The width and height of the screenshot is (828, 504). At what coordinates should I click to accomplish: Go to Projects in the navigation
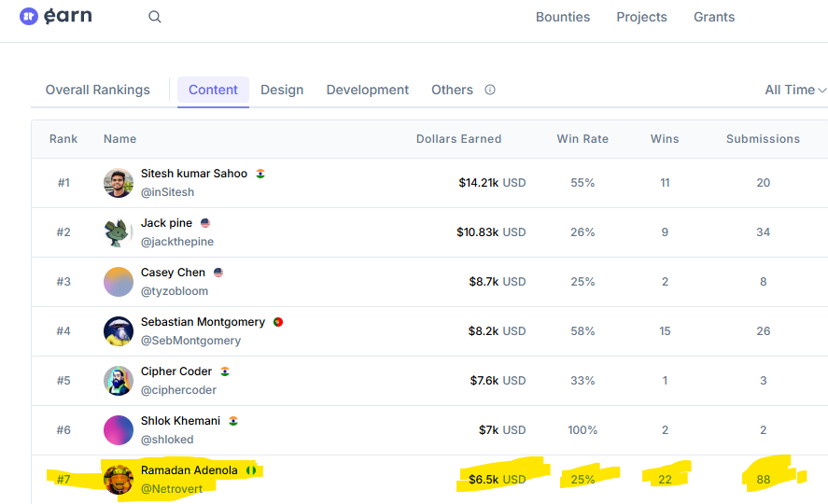[x=641, y=17]
